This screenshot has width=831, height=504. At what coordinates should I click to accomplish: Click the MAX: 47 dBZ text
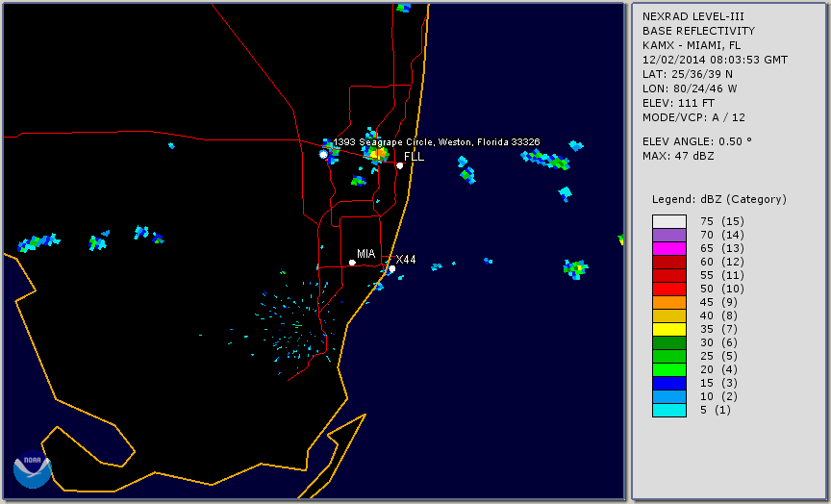point(678,156)
